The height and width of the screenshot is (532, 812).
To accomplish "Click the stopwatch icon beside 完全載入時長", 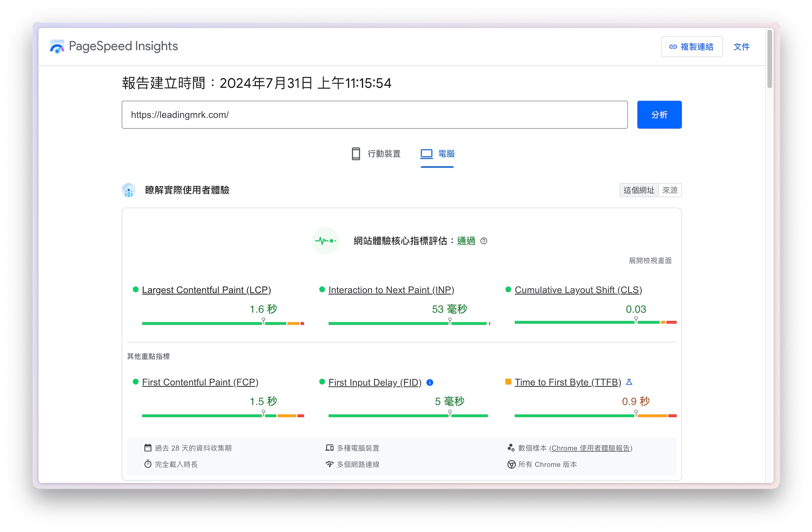I will tap(148, 464).
